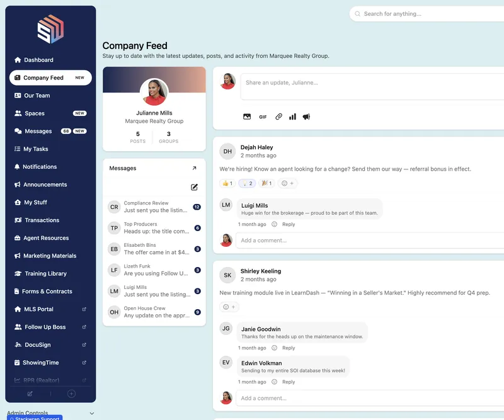Toggle lightbulb reaction on Dejah's post

pyautogui.click(x=247, y=183)
